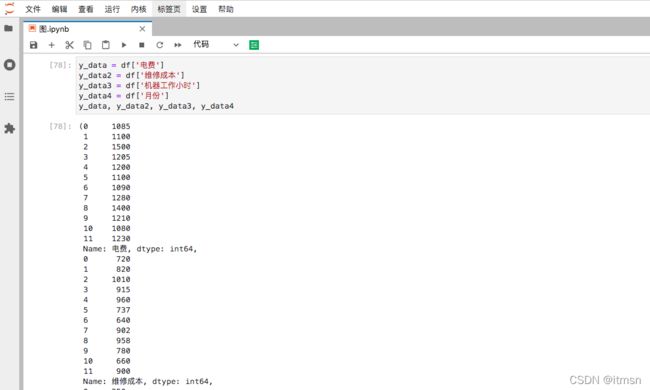Click the output value 902

point(123,330)
